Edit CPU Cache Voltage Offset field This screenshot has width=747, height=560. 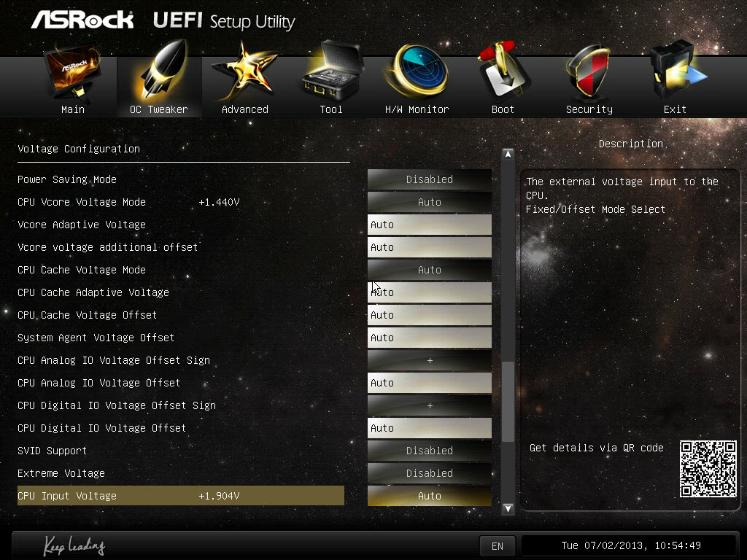429,315
